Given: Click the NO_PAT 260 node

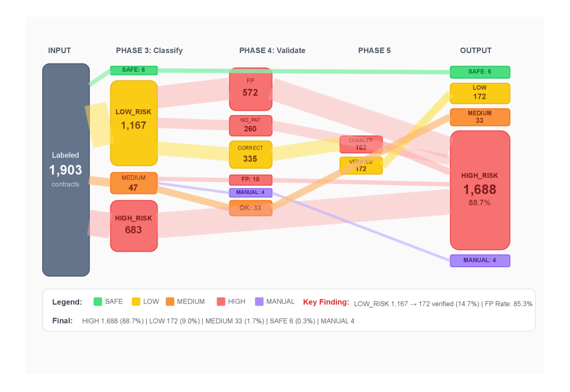Looking at the screenshot, I should tap(251, 125).
